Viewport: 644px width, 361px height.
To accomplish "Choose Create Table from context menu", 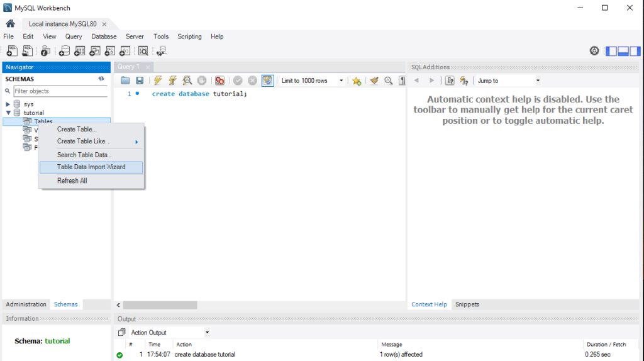I will [x=91, y=129].
